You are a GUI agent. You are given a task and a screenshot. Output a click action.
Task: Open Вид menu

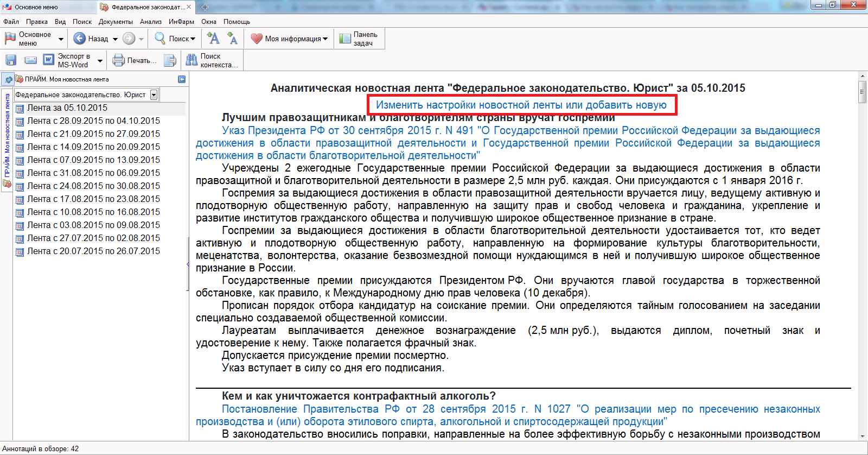pyautogui.click(x=60, y=22)
